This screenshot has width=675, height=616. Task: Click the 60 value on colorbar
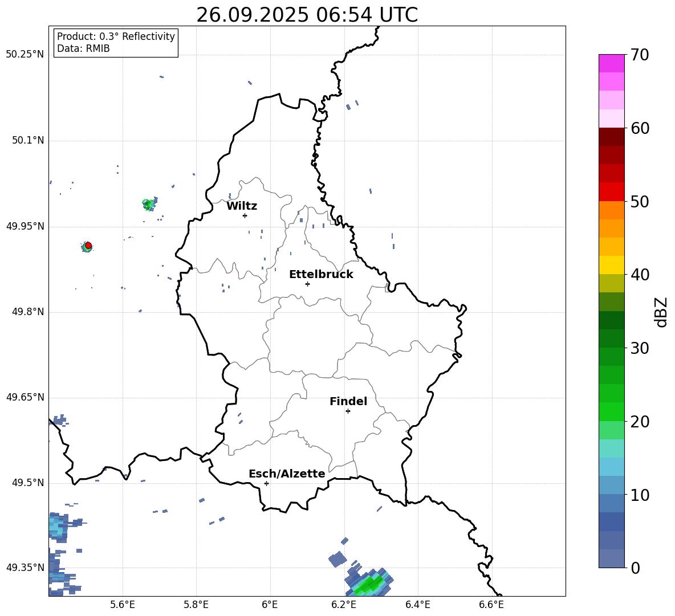tap(640, 128)
